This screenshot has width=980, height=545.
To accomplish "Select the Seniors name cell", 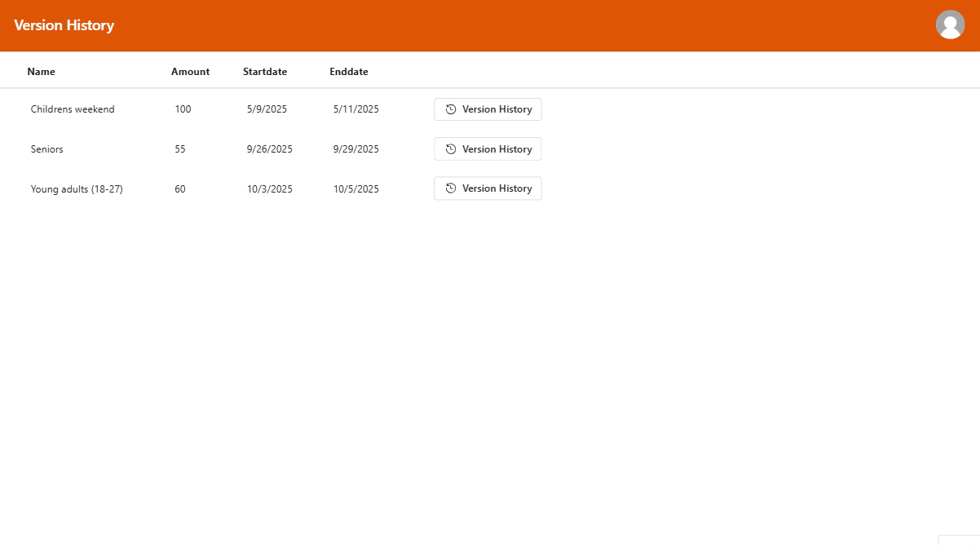I will coord(47,149).
